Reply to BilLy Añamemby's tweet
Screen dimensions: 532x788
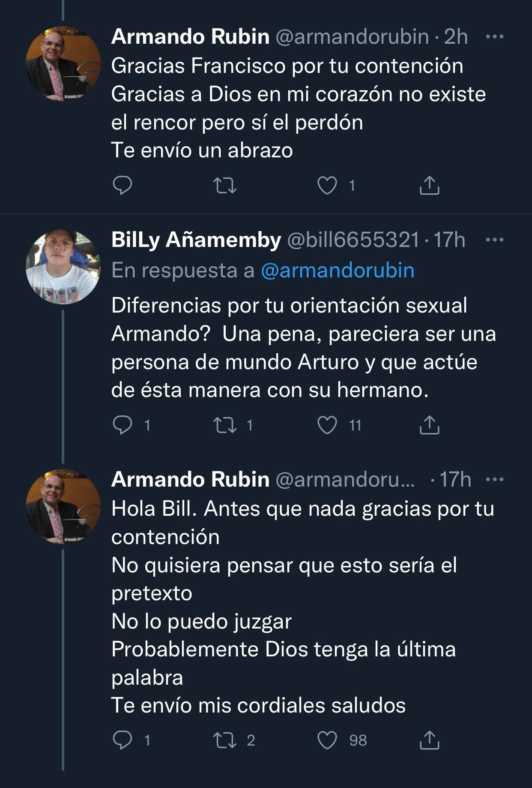pyautogui.click(x=122, y=425)
